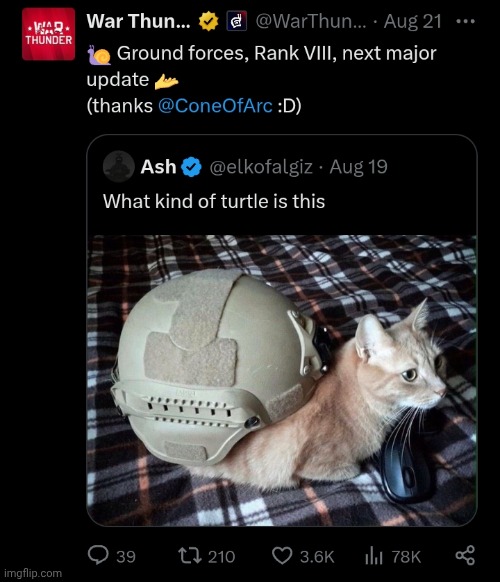Click the gold verified badge
This screenshot has height=582, width=500.
209,22
